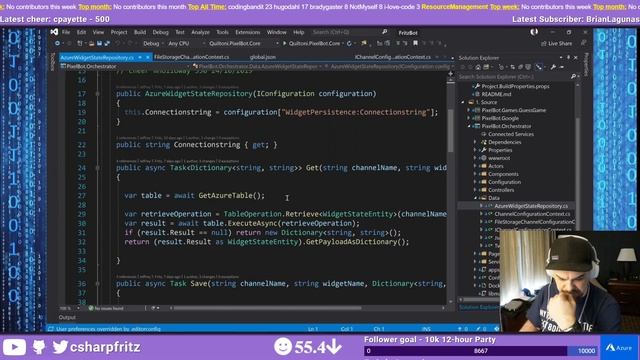
Task: Collapse the Get method at line 24
Action: [97, 168]
